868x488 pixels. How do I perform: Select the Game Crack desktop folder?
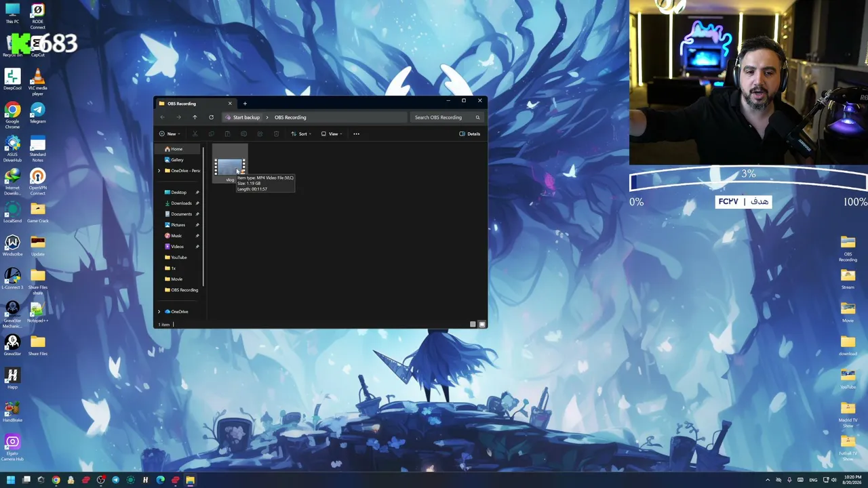(x=37, y=213)
